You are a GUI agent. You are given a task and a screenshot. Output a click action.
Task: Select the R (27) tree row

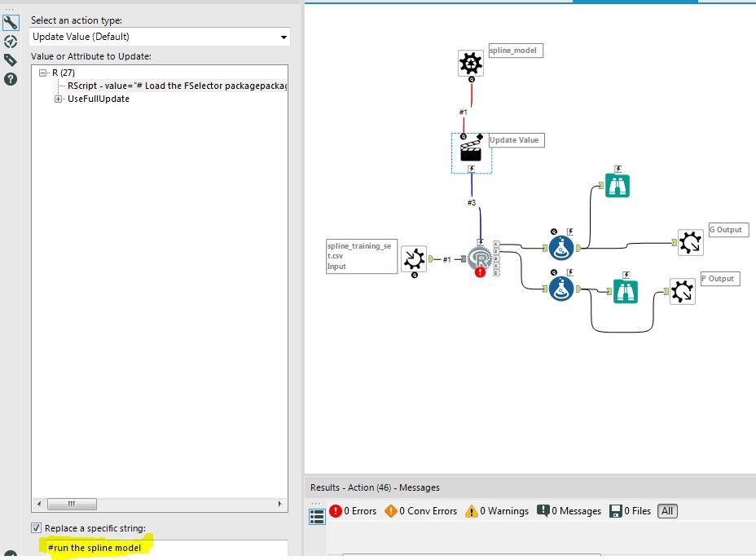coord(64,73)
